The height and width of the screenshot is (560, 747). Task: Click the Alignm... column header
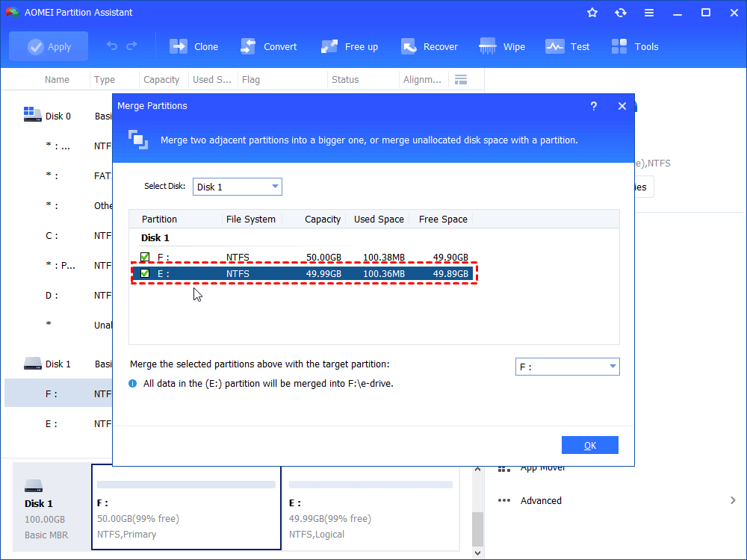(421, 80)
